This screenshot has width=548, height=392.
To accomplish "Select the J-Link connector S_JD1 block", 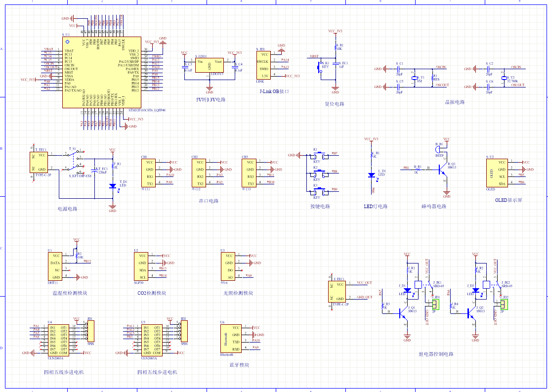I will tap(263, 65).
